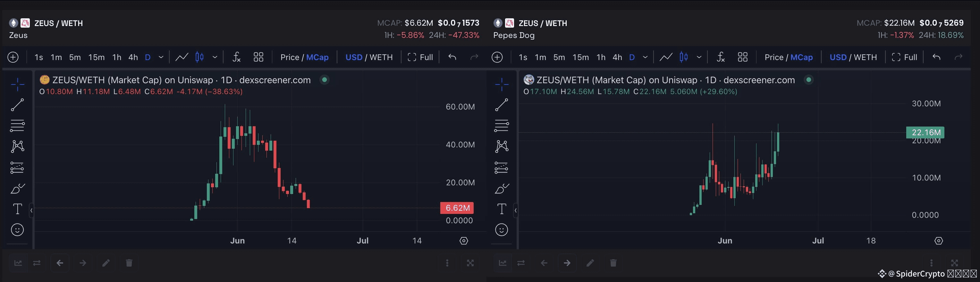Undo the last action on the Zeus chart
Viewport: 980px width, 282px height.
(452, 57)
